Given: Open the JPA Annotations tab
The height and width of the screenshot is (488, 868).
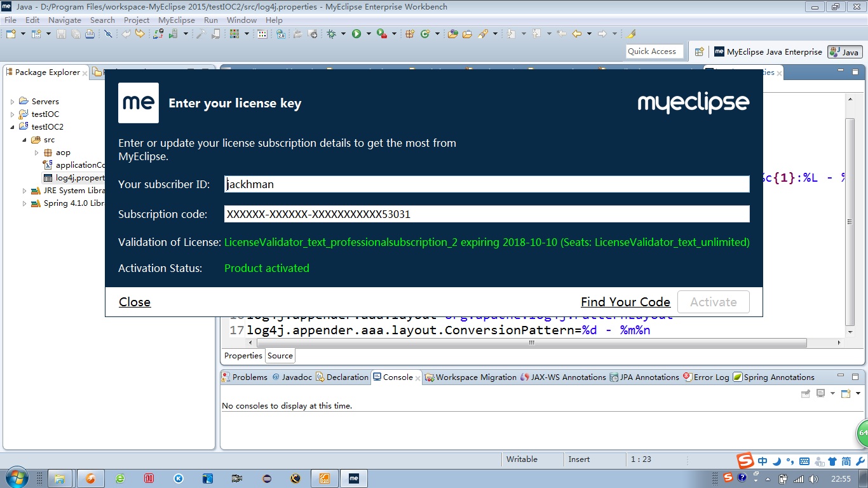Looking at the screenshot, I should coord(644,377).
